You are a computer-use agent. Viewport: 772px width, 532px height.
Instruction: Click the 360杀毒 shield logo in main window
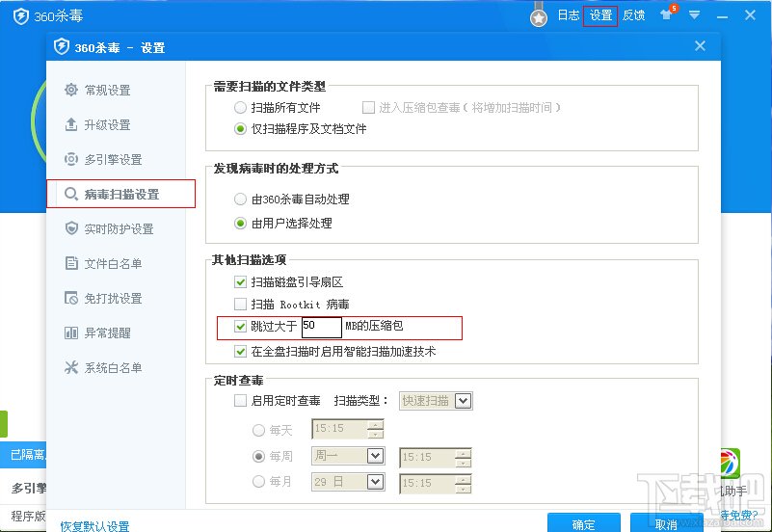(x=20, y=16)
